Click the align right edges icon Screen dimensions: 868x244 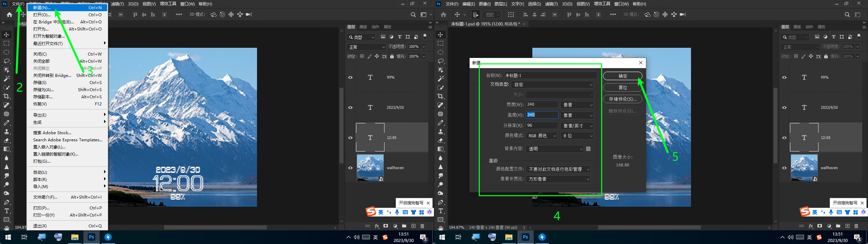(x=543, y=15)
